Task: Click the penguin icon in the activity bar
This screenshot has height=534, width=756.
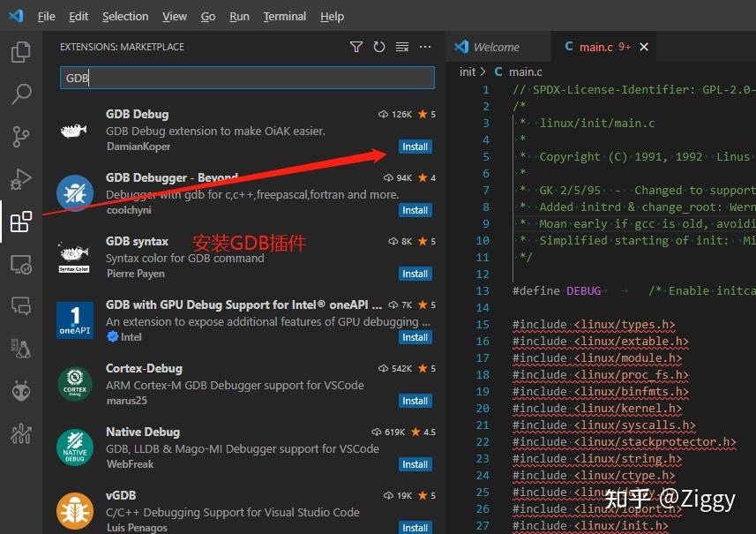Action: click(x=21, y=347)
